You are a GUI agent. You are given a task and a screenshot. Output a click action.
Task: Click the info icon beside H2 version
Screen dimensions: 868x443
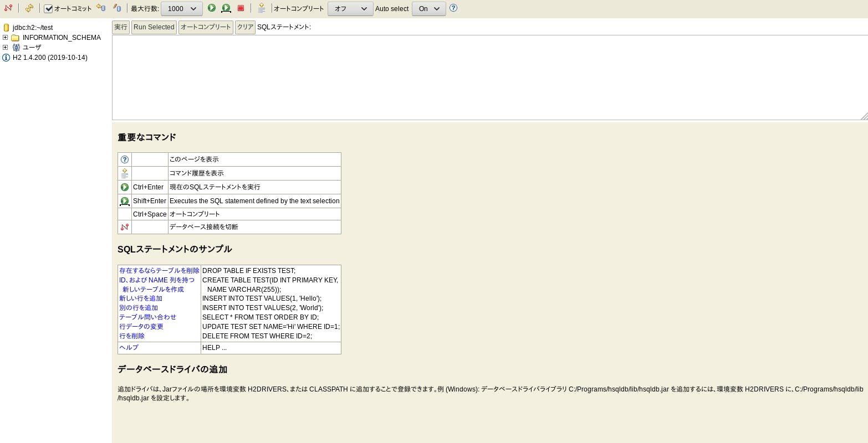[6, 58]
